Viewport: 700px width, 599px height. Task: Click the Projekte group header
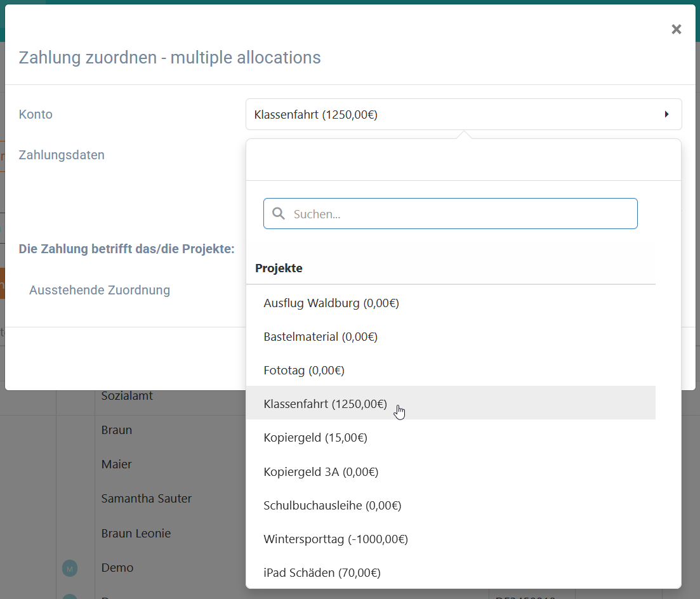coord(279,268)
